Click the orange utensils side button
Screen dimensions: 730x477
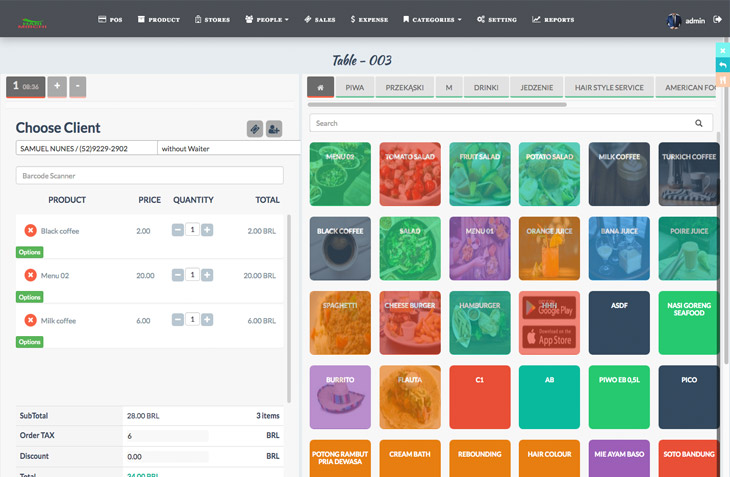click(723, 80)
